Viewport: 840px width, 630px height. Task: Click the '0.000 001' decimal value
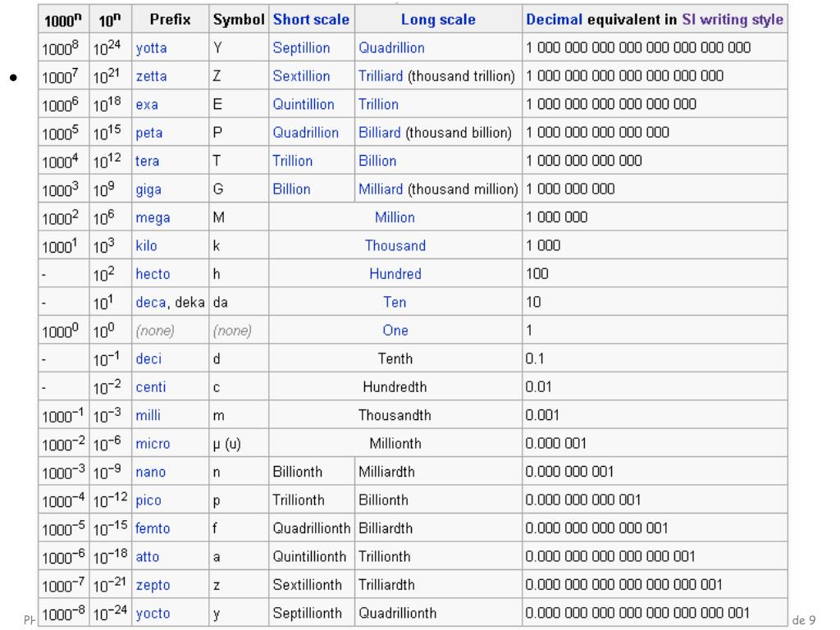point(555,444)
